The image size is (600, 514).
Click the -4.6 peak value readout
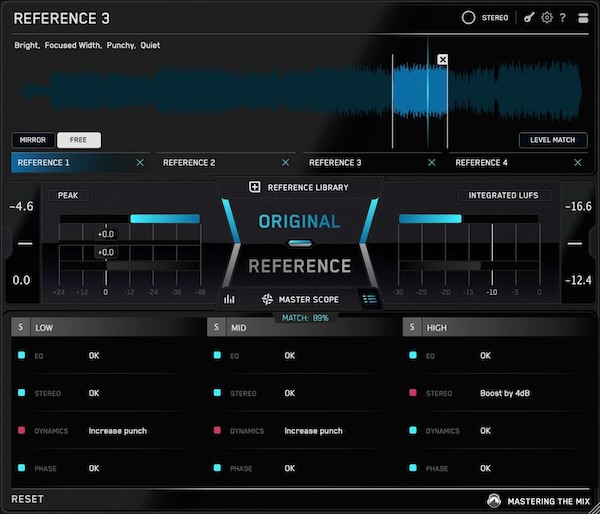pos(21,207)
